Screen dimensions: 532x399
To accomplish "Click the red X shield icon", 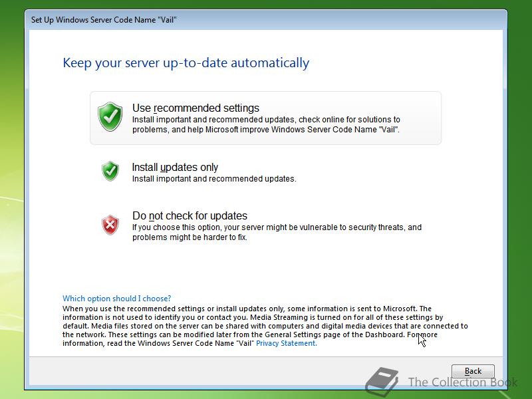I will (110, 225).
